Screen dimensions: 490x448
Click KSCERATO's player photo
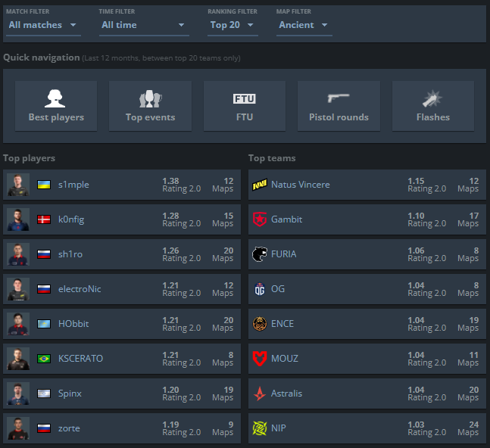[18, 359]
